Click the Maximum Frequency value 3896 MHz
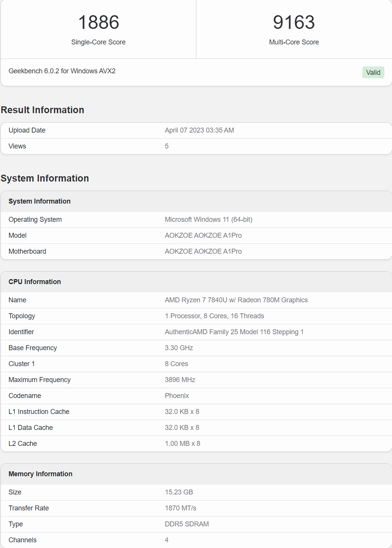This screenshot has width=392, height=548. click(x=180, y=380)
